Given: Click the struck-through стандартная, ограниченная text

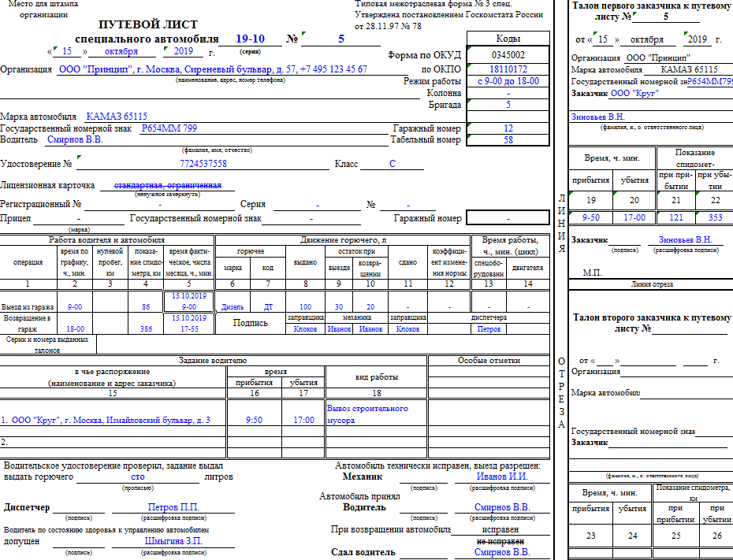Looking at the screenshot, I should coord(168,185).
